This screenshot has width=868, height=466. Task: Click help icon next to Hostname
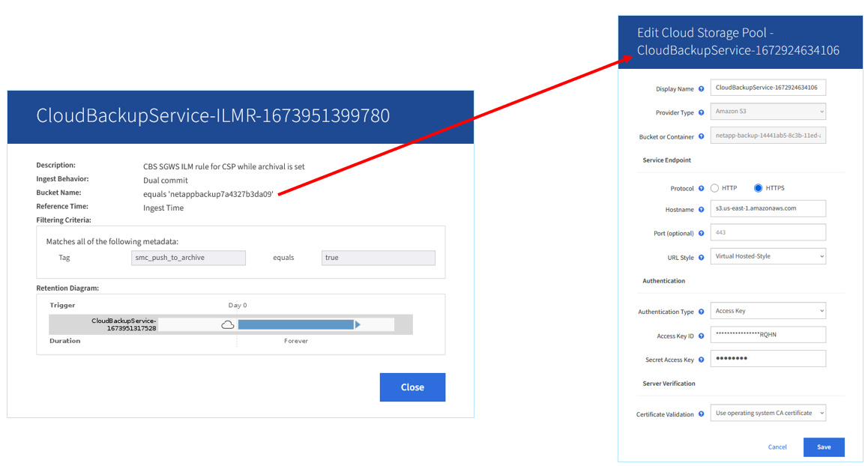(701, 210)
